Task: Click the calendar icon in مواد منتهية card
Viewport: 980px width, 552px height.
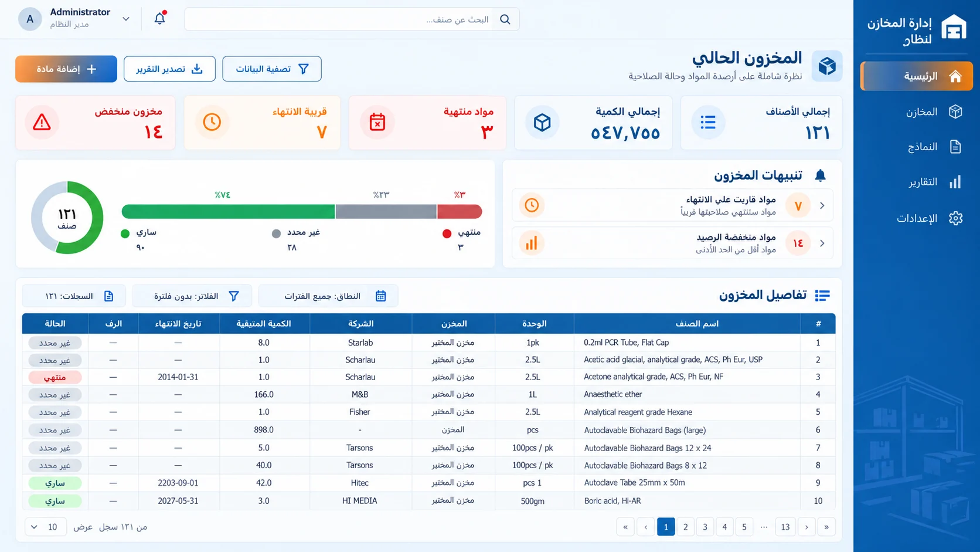Action: (x=377, y=122)
